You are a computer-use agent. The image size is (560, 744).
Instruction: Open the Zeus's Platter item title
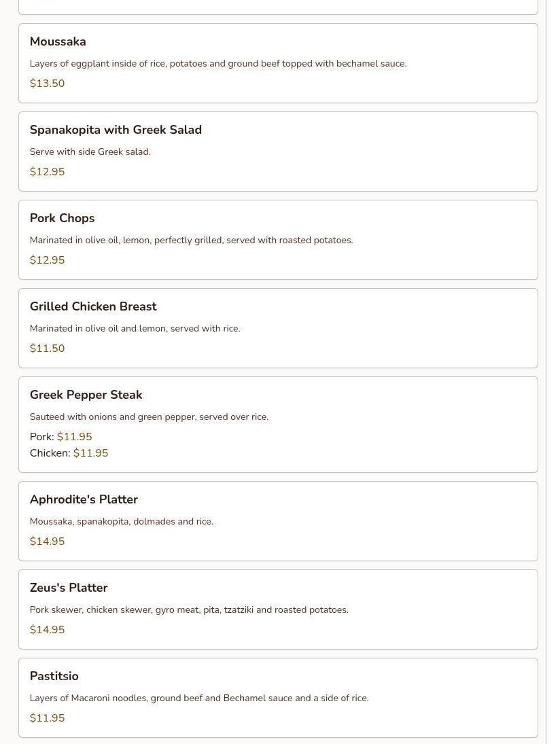pyautogui.click(x=69, y=588)
